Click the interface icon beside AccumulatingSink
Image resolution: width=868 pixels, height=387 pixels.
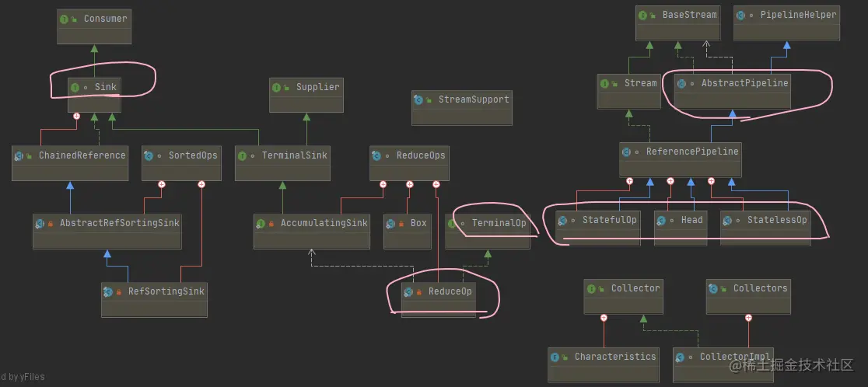pyautogui.click(x=261, y=224)
